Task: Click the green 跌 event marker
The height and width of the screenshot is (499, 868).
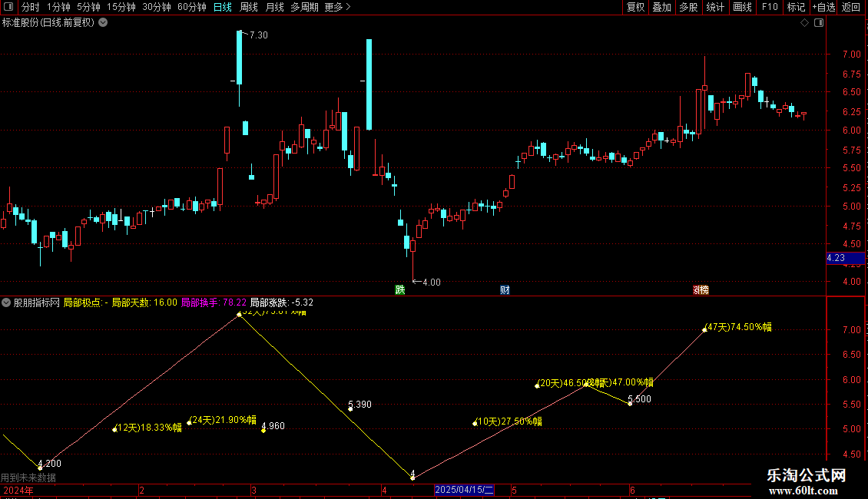Action: click(399, 290)
